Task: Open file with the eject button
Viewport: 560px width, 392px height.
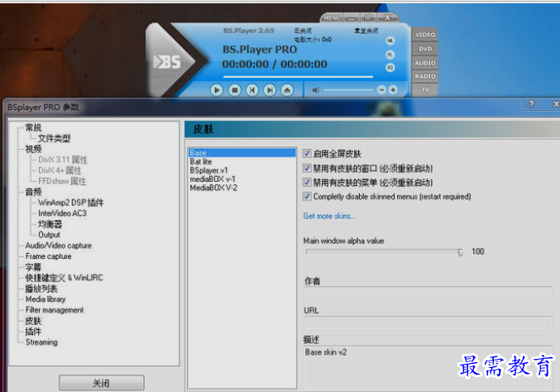Action: pos(287,90)
